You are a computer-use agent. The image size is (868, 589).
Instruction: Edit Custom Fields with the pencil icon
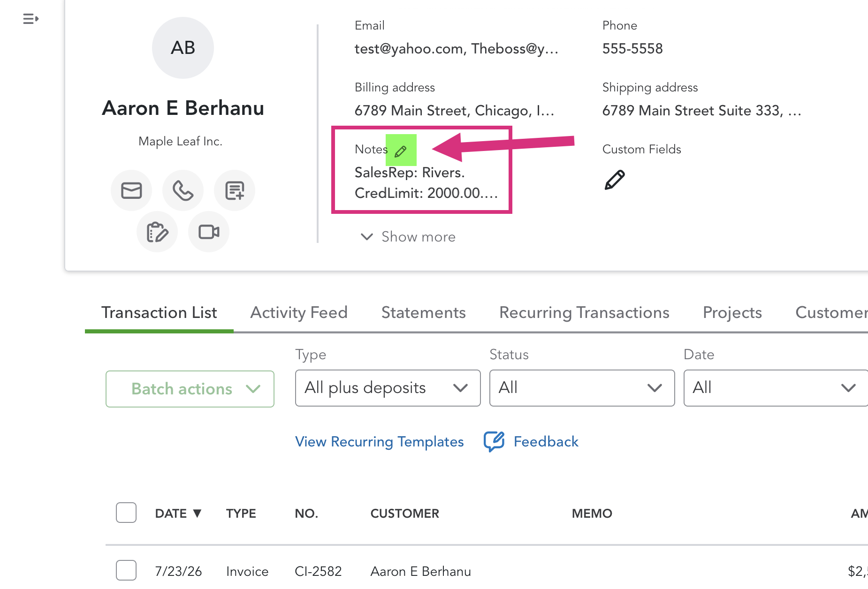click(x=615, y=180)
